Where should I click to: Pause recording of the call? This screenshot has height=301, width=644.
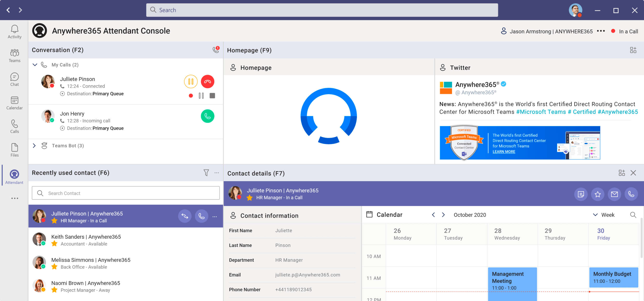tap(201, 96)
